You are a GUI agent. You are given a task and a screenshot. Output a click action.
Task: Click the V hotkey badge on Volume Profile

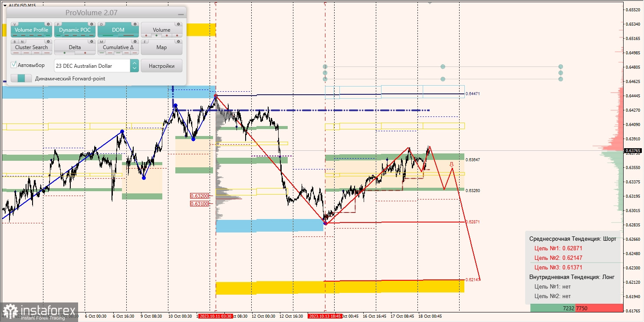pyautogui.click(x=15, y=24)
